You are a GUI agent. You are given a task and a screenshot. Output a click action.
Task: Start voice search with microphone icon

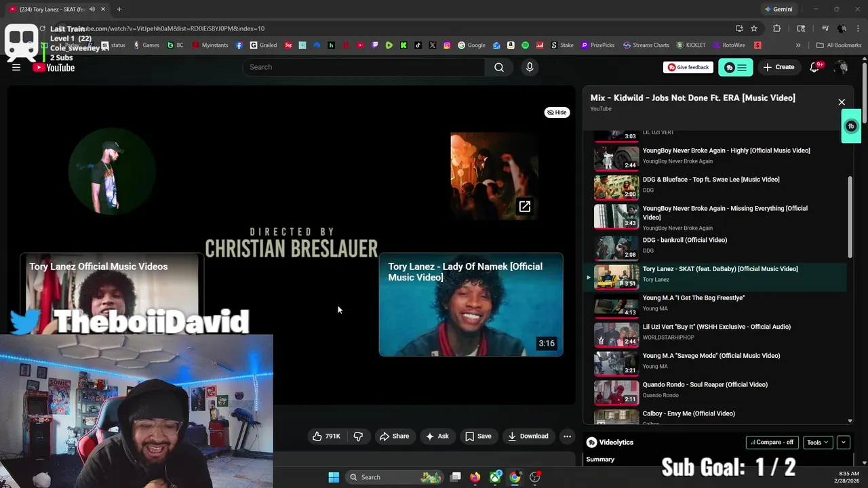(x=530, y=67)
